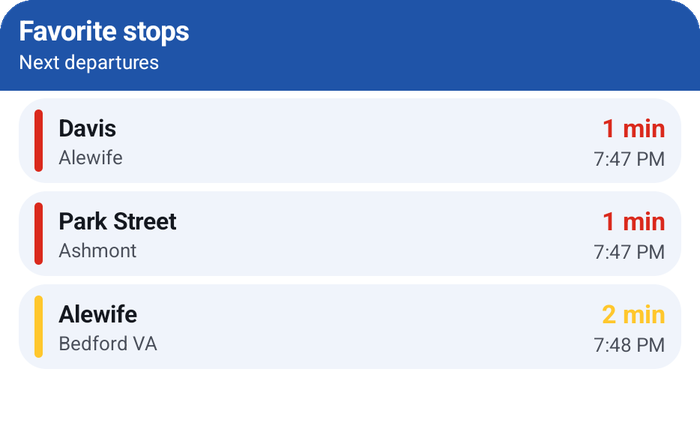This screenshot has height=432, width=700.
Task: Tap the Ashmont destination label
Action: [x=98, y=251]
